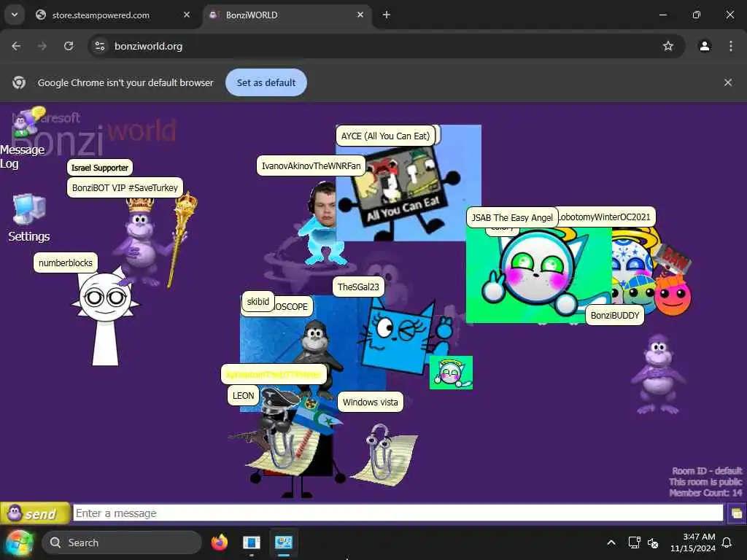Bookmark this page with the star
Viewport: 747px width, 560px height.
668,46
